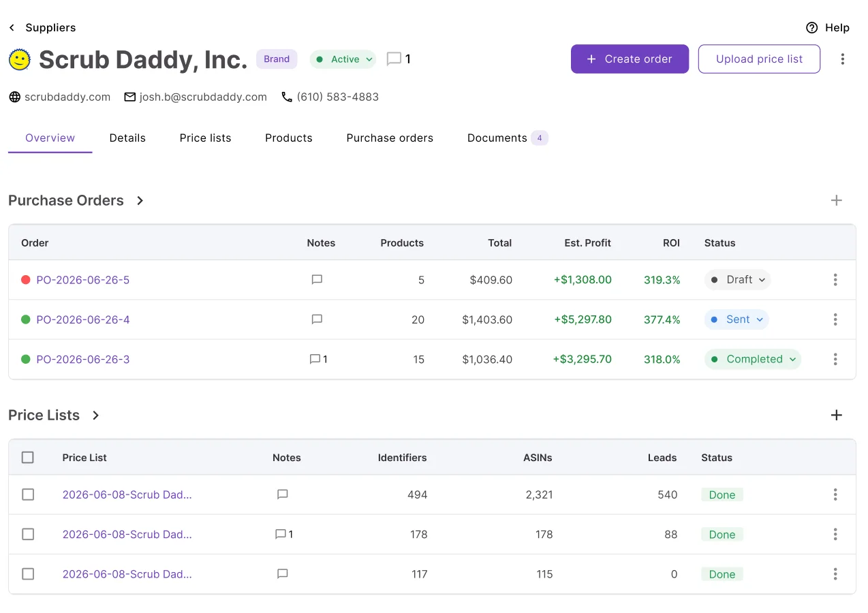
Task: Tick the select-all price lists checkbox
Action: (28, 458)
